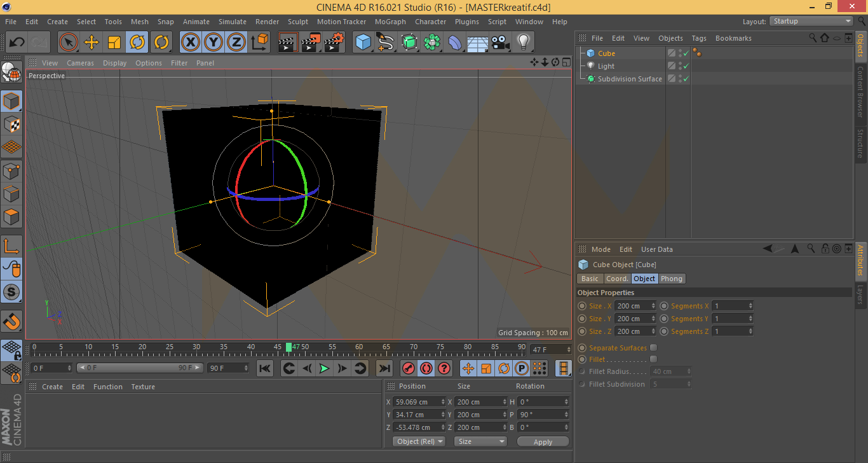Click the light bulb Light icon
868x463 pixels.
tap(523, 43)
